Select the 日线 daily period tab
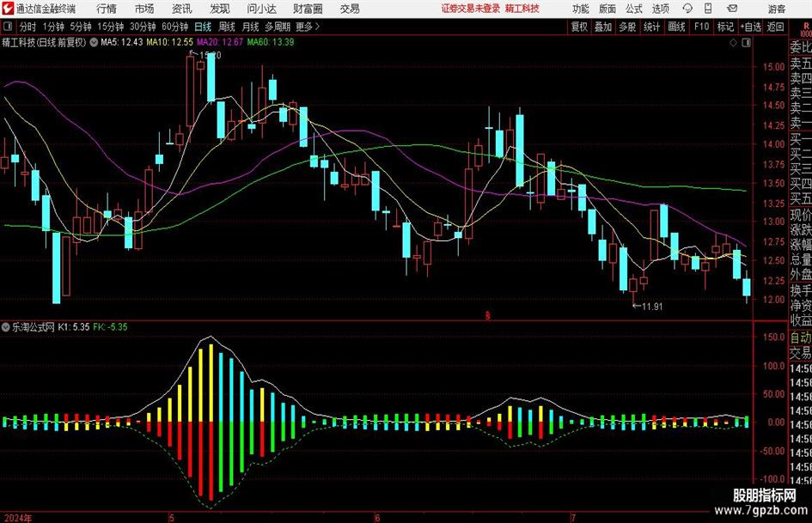812x523 pixels. 203,27
